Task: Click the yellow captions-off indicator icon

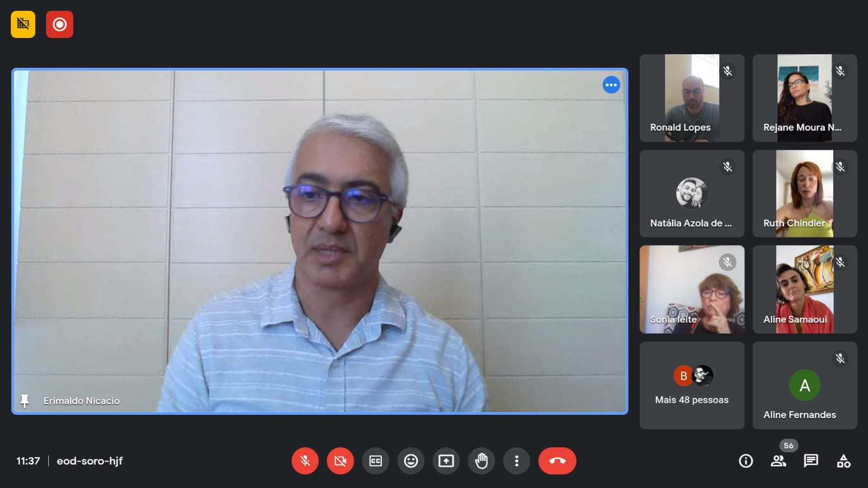Action: point(23,24)
